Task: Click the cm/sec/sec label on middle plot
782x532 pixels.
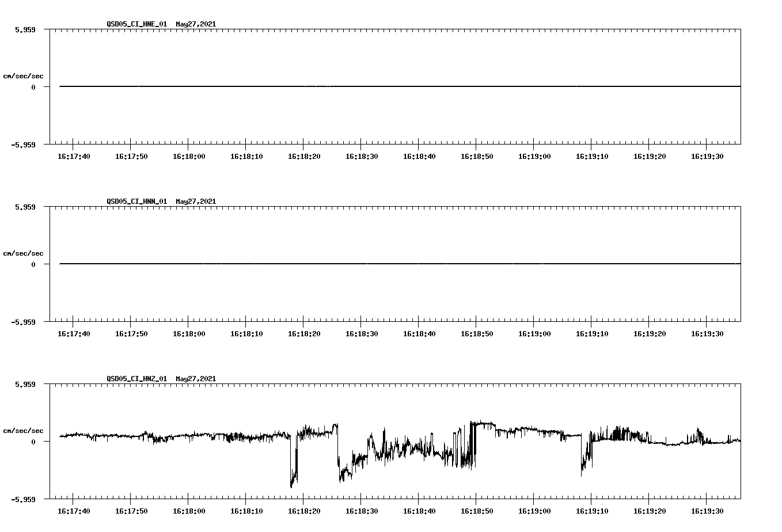Action: pos(24,253)
